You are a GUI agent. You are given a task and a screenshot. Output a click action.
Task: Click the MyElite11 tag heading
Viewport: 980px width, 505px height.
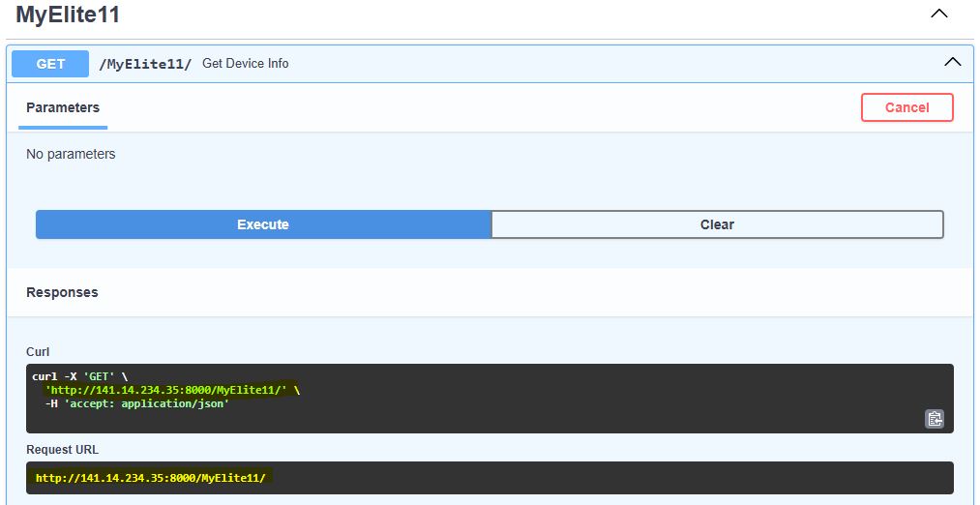point(68,15)
